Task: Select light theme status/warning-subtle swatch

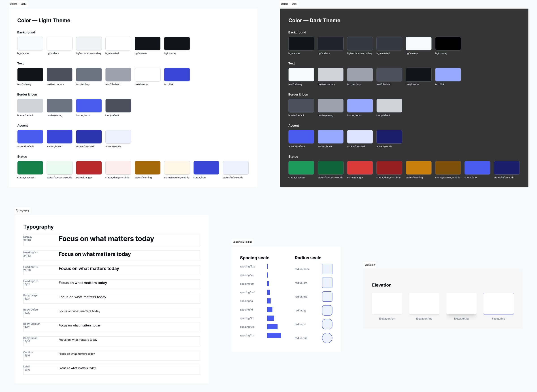Action: pos(177,168)
